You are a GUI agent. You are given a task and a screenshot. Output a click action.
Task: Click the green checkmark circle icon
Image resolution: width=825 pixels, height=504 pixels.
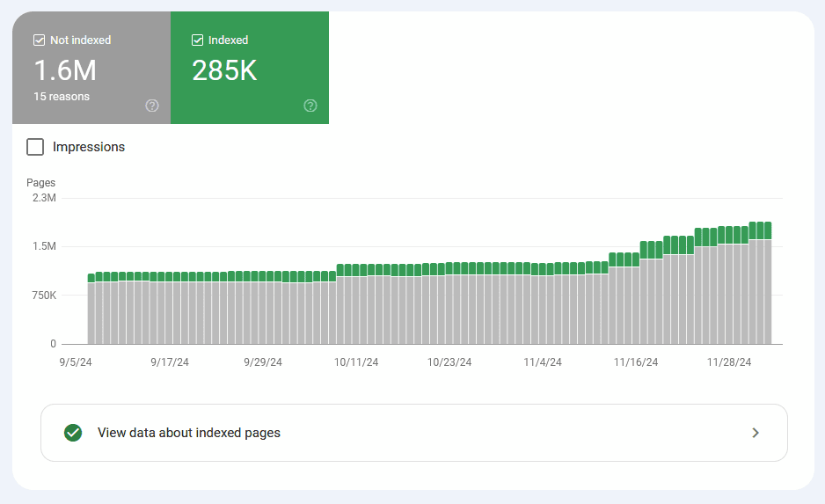tap(73, 433)
